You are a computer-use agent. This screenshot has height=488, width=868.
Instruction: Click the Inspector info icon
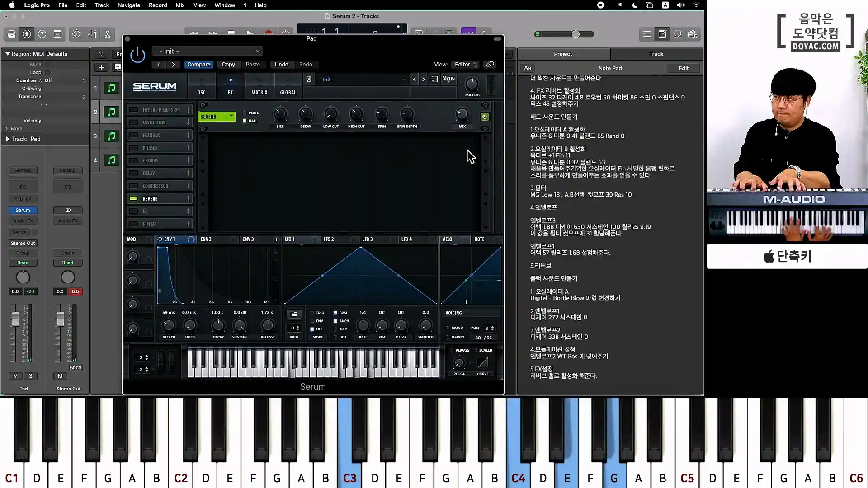tap(27, 34)
